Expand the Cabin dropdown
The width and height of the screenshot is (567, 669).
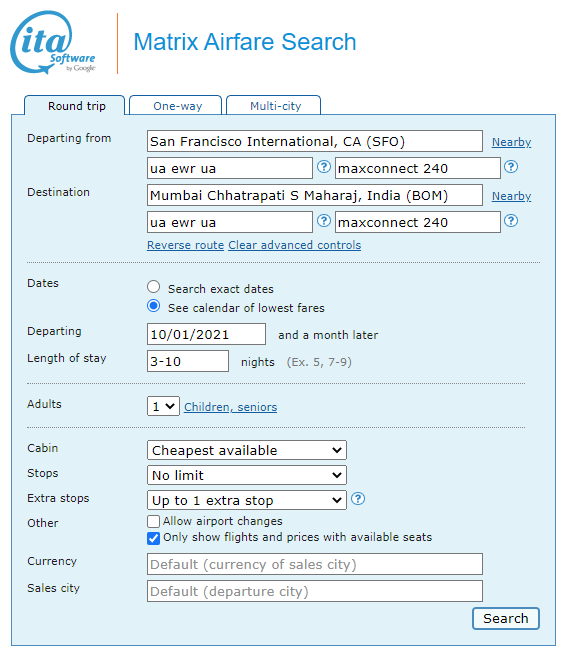click(x=247, y=450)
